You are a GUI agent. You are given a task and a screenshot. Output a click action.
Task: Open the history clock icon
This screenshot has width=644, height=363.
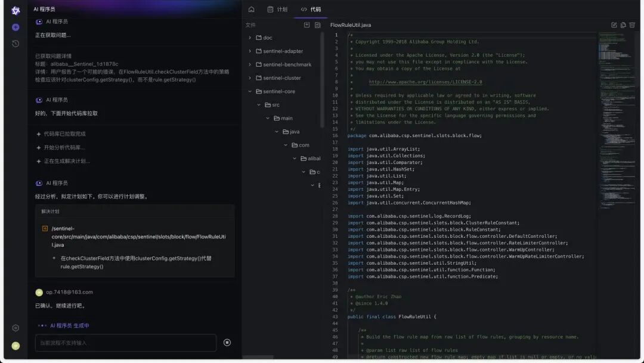(x=16, y=44)
